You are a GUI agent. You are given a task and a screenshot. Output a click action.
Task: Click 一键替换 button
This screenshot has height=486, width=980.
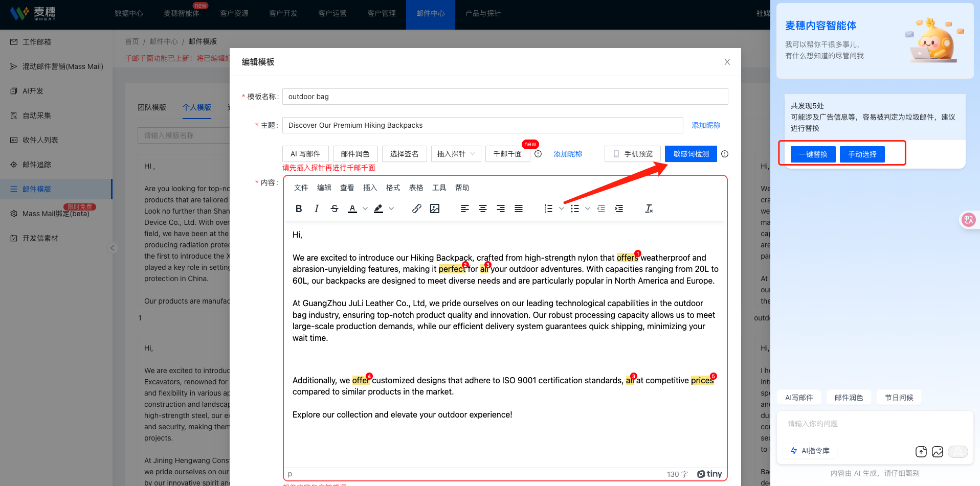pyautogui.click(x=813, y=154)
